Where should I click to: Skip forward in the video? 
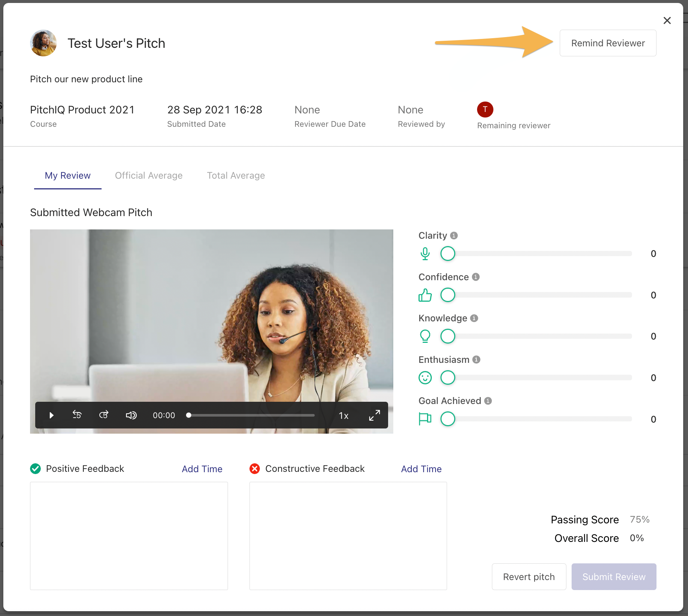(x=104, y=415)
